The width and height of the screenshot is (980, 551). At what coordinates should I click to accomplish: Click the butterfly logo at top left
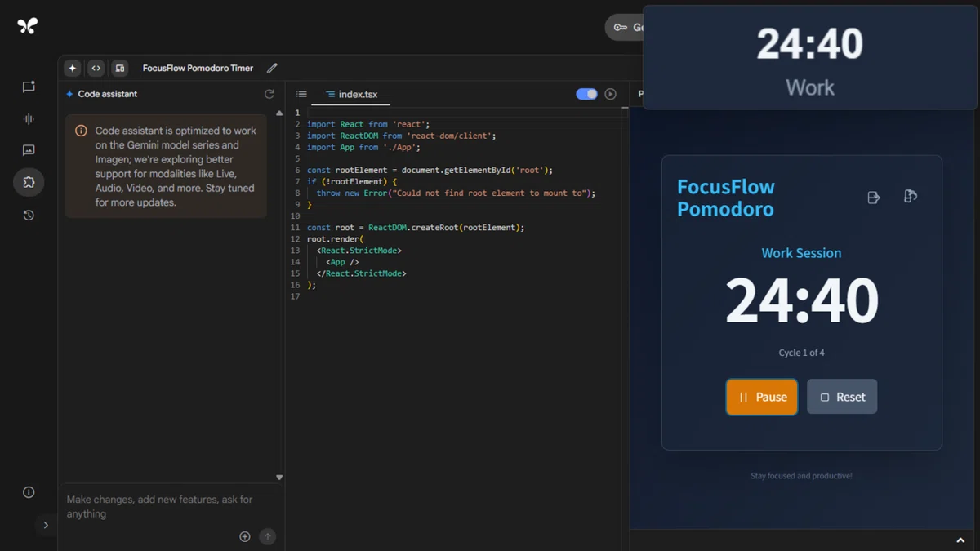27,26
